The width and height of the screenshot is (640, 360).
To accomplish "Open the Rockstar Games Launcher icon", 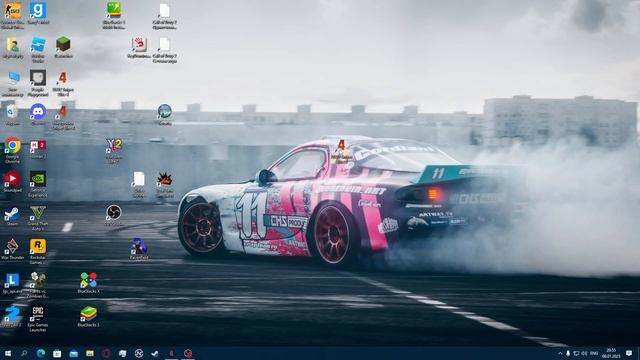I will (38, 246).
